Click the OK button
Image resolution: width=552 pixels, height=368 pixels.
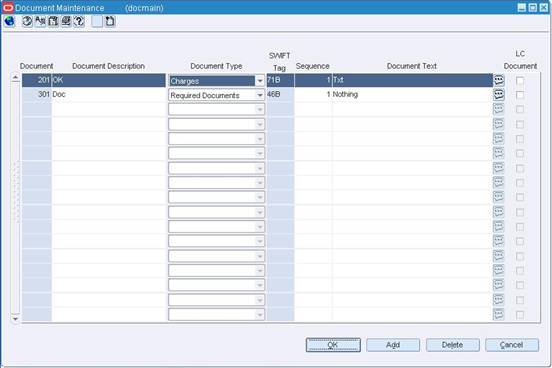click(x=333, y=345)
